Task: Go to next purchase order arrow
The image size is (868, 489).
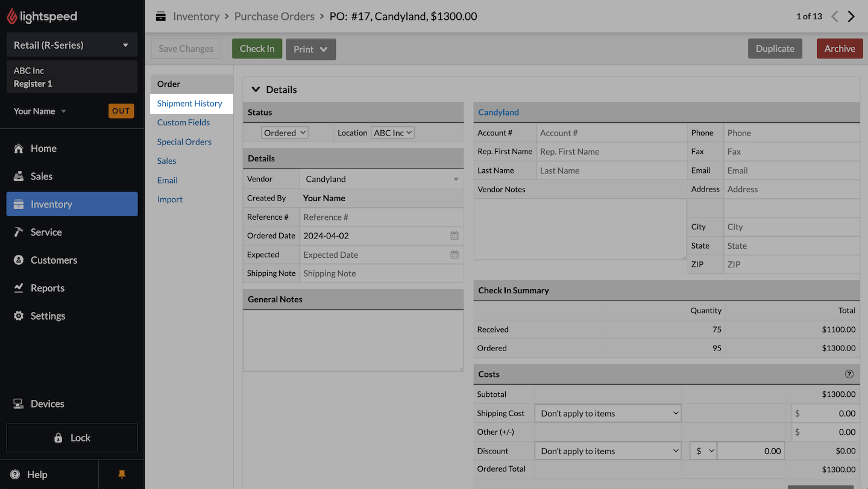Action: [x=851, y=16]
